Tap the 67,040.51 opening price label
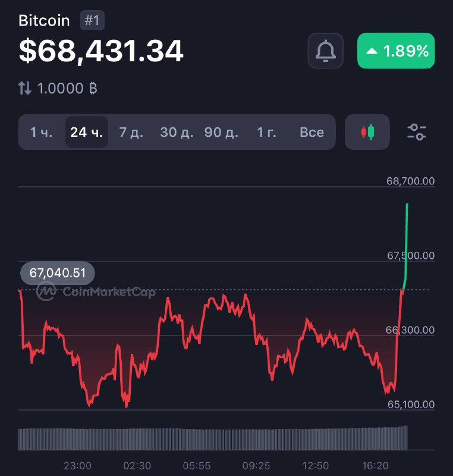 pyautogui.click(x=58, y=273)
